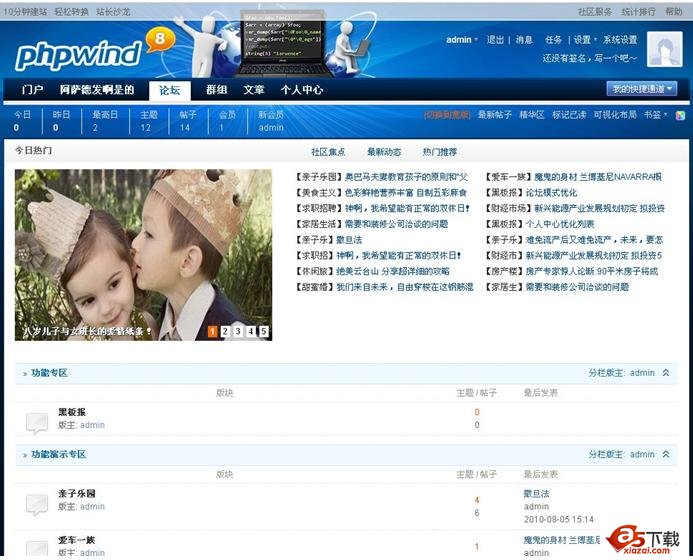Switch to the 热门推荐 tab

pyautogui.click(x=439, y=152)
